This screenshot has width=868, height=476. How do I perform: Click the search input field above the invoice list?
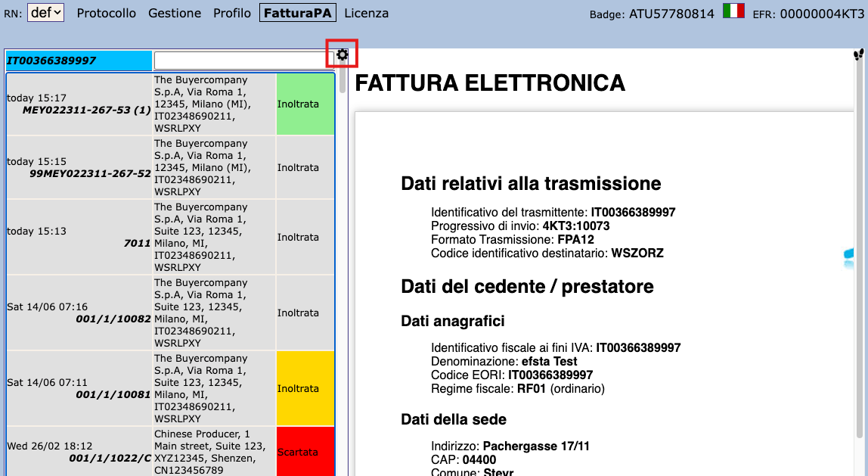tap(242, 61)
